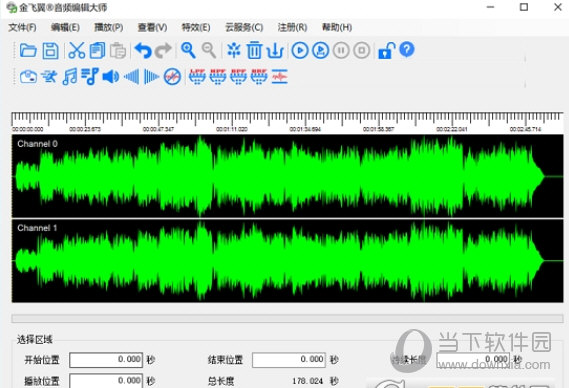Zoom in on the waveform with magnifier
569x388 pixels.
(x=188, y=50)
